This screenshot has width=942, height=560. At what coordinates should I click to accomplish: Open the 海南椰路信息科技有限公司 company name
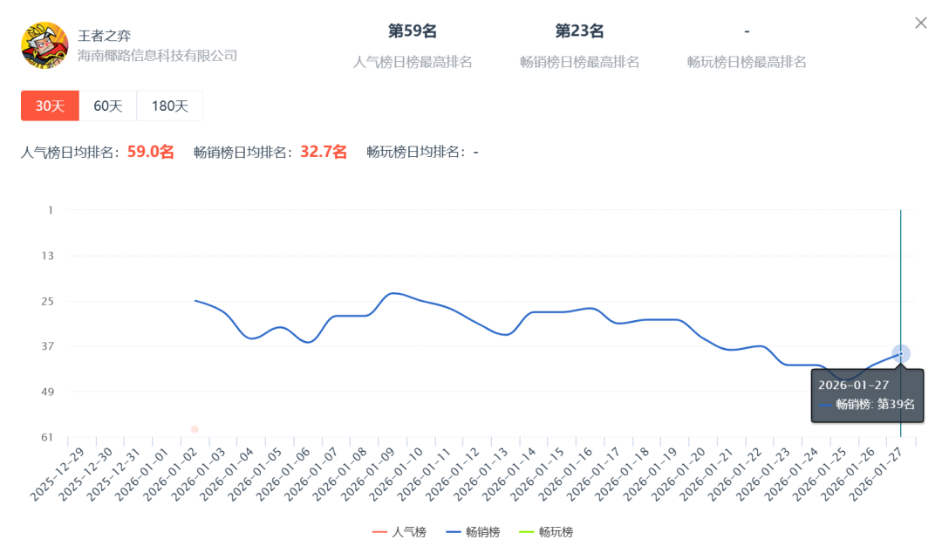[157, 55]
